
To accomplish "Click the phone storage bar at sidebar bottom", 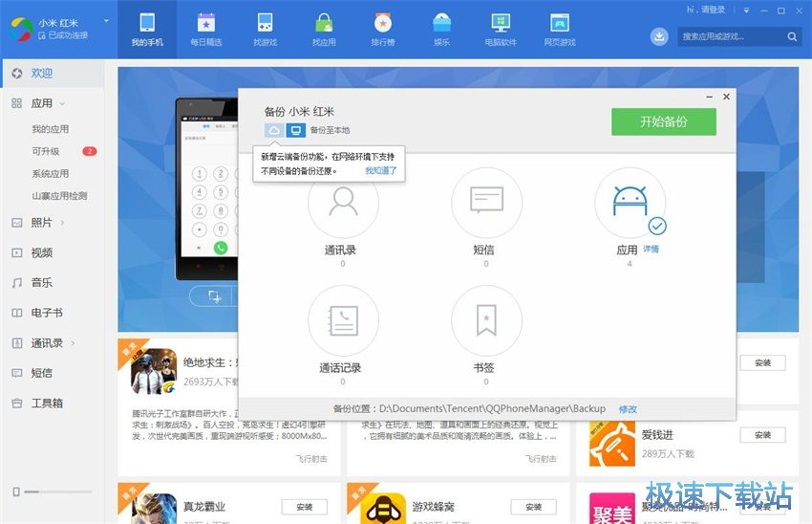I will tap(57, 491).
